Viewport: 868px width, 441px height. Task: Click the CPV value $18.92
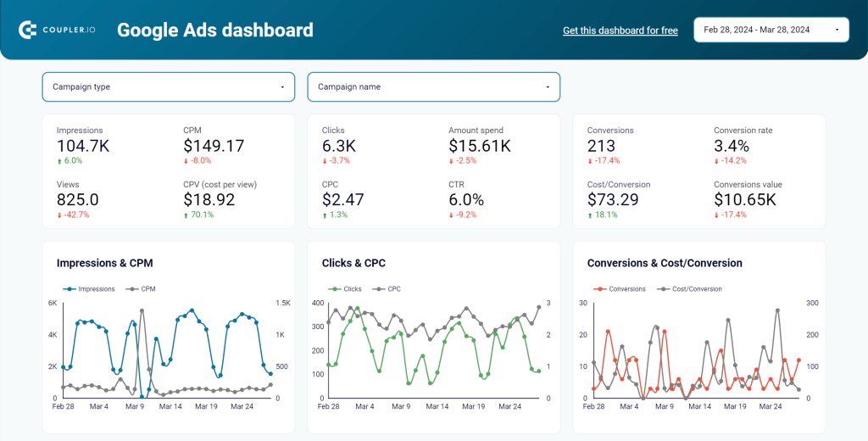click(x=209, y=199)
